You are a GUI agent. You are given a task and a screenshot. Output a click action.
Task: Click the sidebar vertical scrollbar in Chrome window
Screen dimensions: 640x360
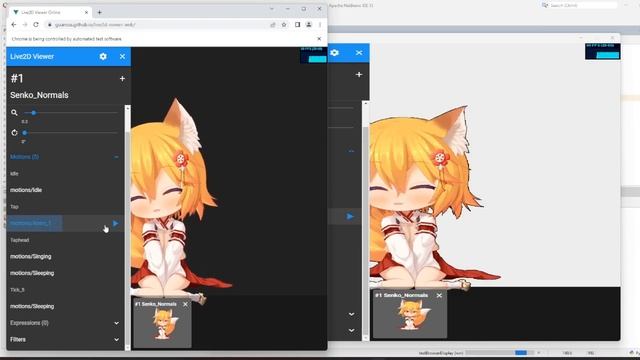tap(127, 227)
